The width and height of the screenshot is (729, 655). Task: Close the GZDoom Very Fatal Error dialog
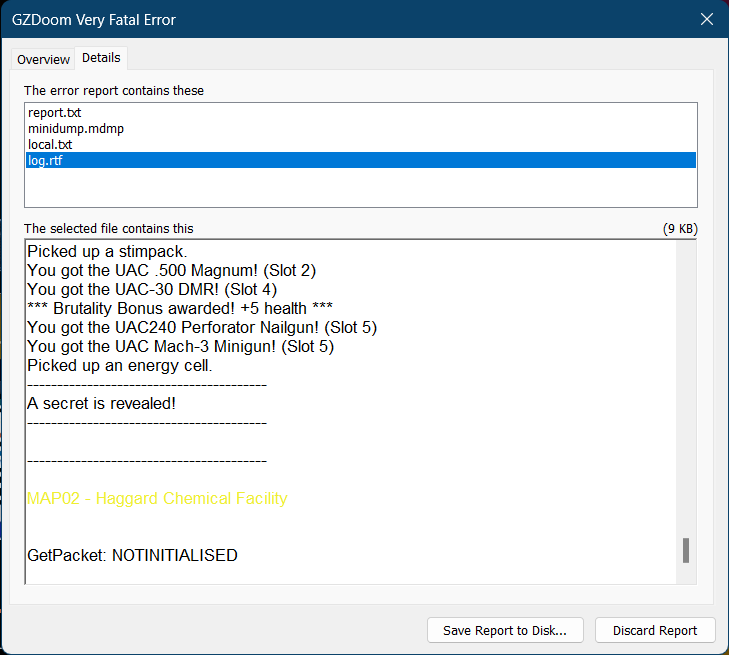pos(706,19)
